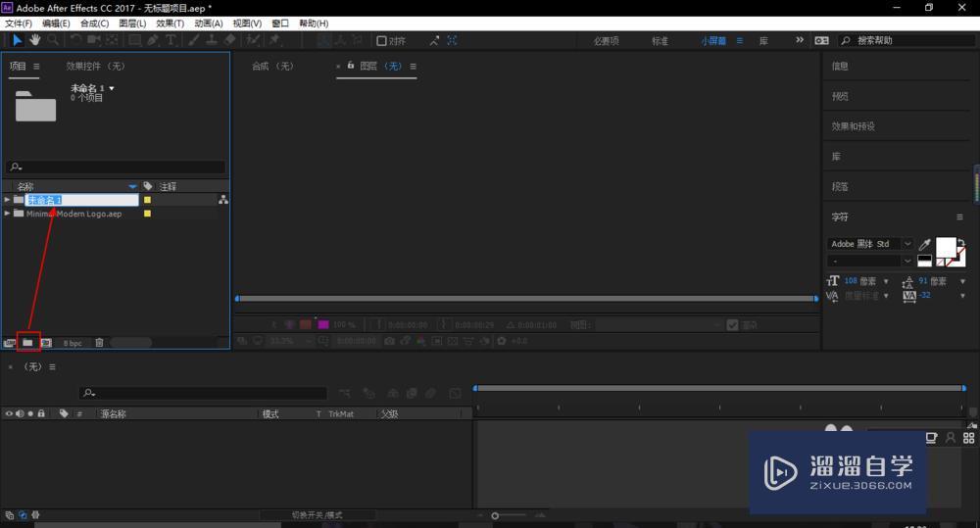Expand the Minimal Modern Logo.aep folder
980x528 pixels.
click(7, 214)
